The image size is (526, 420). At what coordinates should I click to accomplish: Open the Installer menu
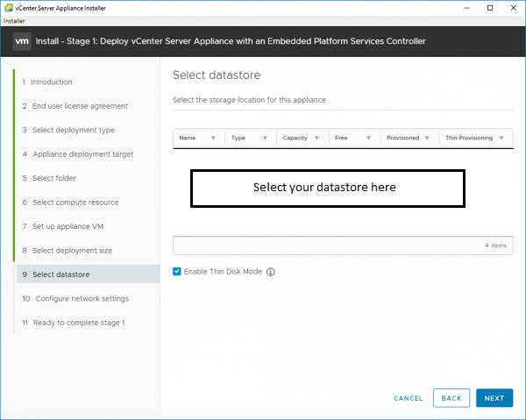pos(14,21)
